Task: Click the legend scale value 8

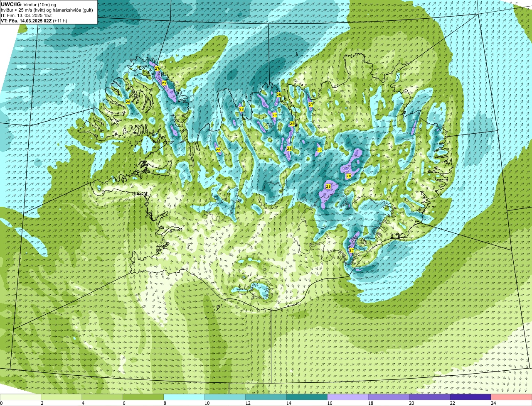Action: [165, 403]
